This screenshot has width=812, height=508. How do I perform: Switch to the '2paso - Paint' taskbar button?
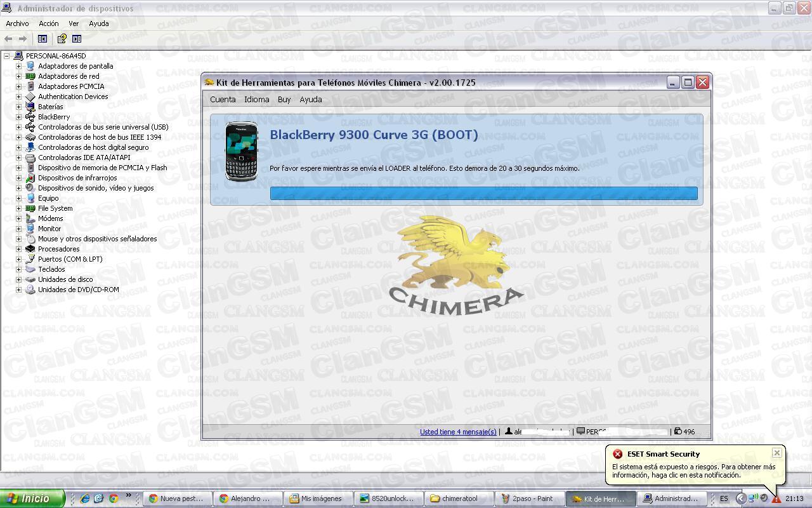pyautogui.click(x=529, y=498)
